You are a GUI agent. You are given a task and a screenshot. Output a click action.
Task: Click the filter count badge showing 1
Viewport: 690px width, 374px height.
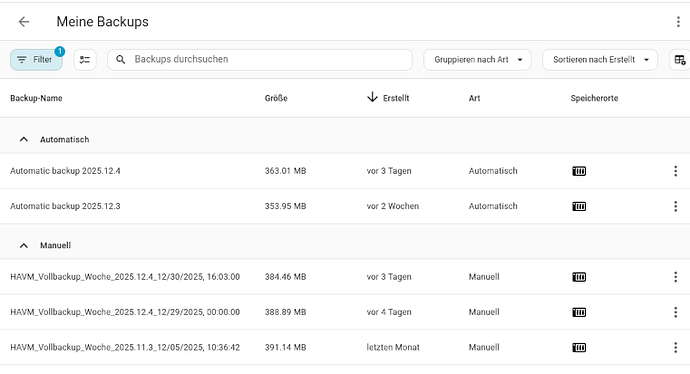pyautogui.click(x=60, y=51)
